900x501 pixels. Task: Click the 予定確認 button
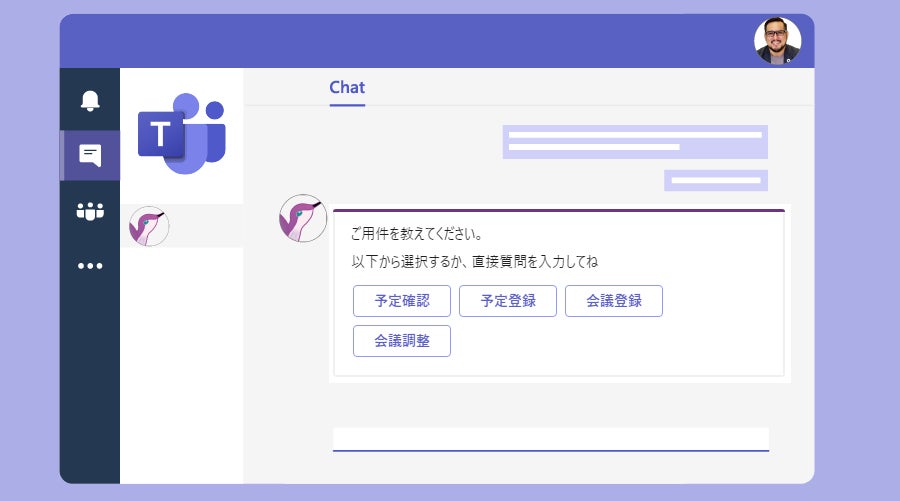(402, 301)
